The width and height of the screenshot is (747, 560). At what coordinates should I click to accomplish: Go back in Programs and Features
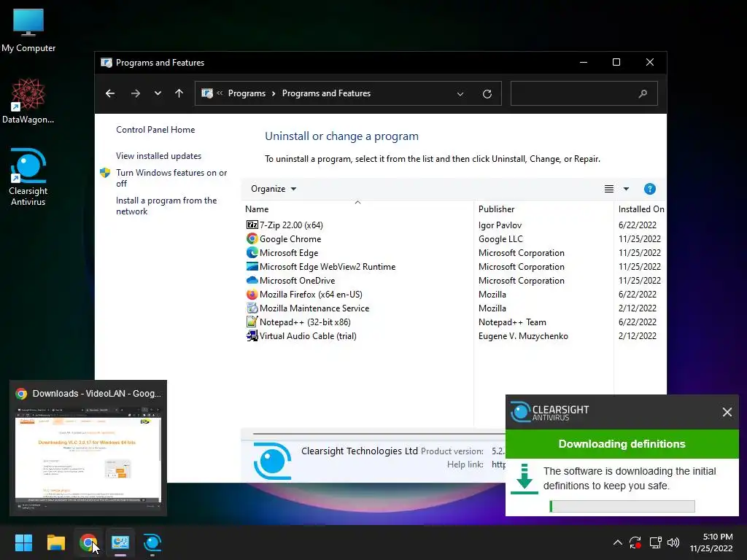(110, 93)
